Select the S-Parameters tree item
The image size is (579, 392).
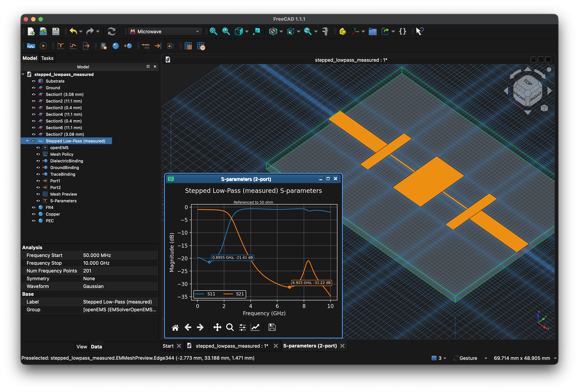click(63, 201)
